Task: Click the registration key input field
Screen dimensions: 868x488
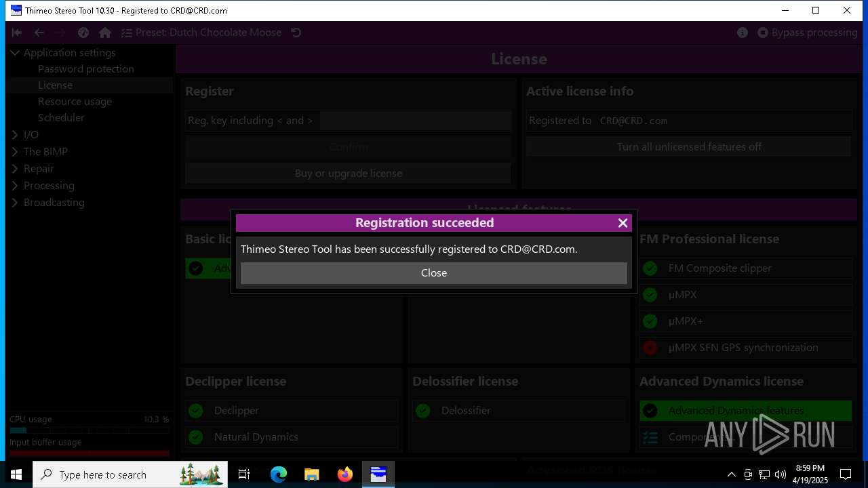Action: tap(415, 121)
